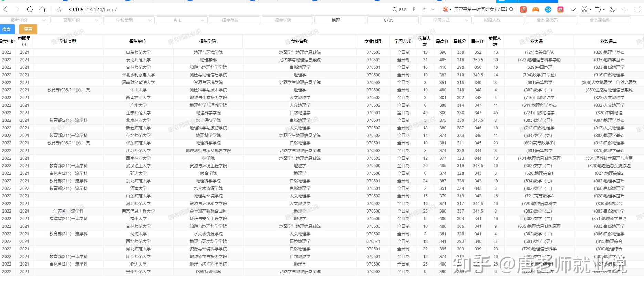Open the 录取年份 dropdown filter

click(76, 20)
